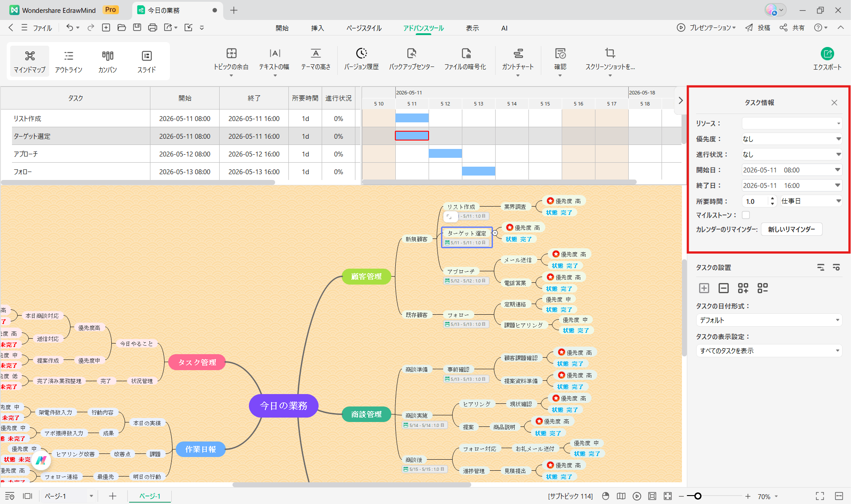Click the add task icon in タスクの設置

click(x=704, y=288)
